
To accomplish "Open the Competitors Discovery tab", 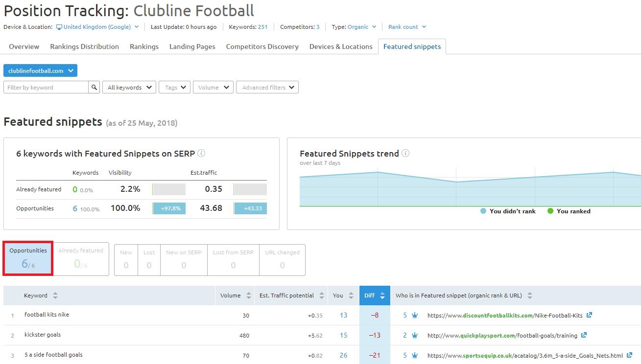I will [x=262, y=46].
